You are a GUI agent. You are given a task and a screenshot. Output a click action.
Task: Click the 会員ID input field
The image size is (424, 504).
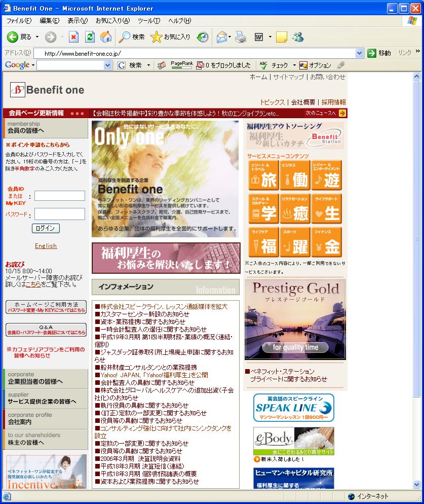click(x=60, y=196)
